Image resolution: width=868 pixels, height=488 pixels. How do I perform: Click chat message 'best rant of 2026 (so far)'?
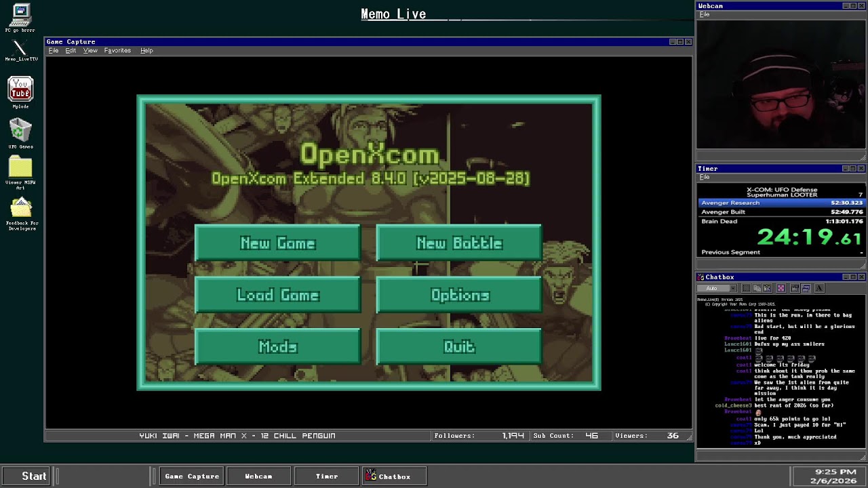tap(794, 405)
